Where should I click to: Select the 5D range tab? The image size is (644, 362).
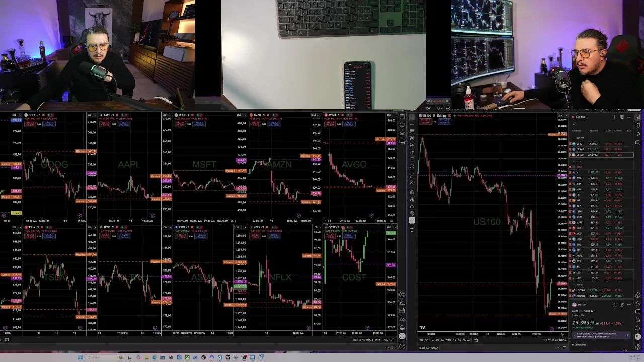click(x=427, y=340)
